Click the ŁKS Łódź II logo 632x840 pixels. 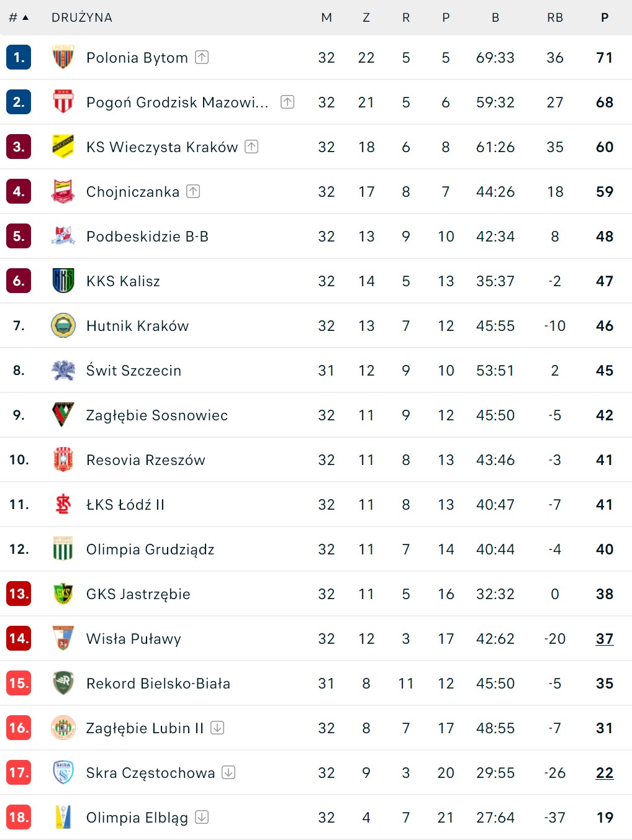[63, 504]
